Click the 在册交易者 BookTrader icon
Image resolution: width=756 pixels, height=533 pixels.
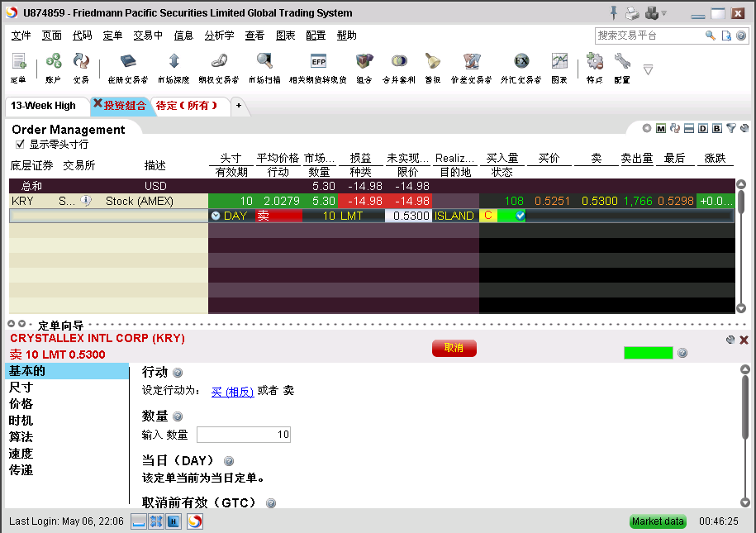(127, 62)
